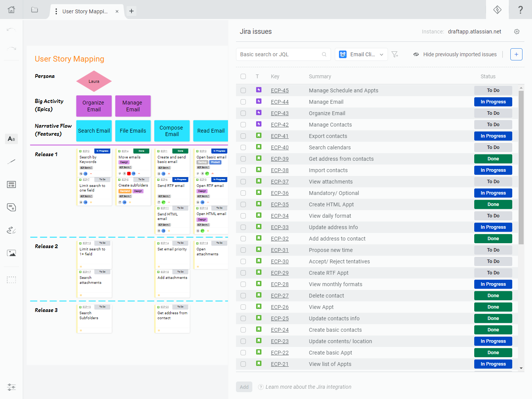Open the Jira integration panel icon
This screenshot has width=532, height=399.
coord(497,10)
